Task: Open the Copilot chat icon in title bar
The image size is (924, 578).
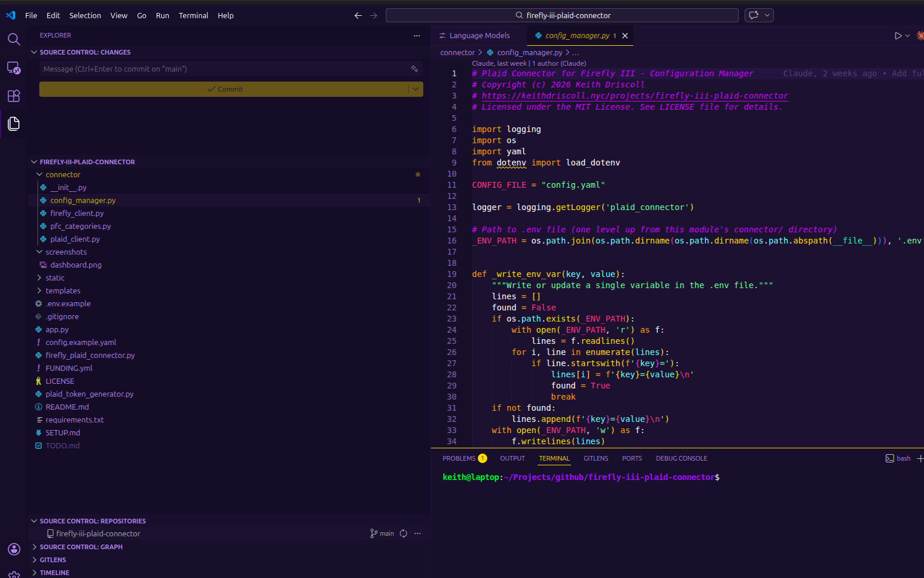Action: pyautogui.click(x=754, y=15)
